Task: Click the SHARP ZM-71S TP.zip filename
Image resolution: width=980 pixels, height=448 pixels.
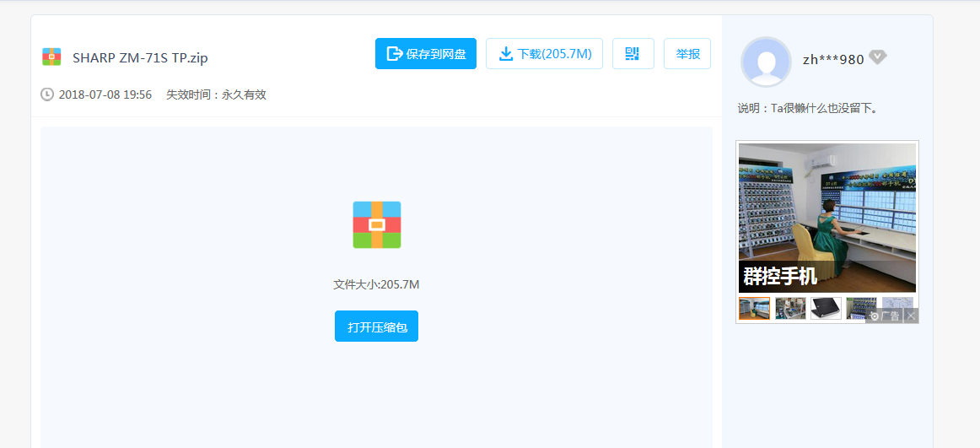Action: tap(140, 58)
